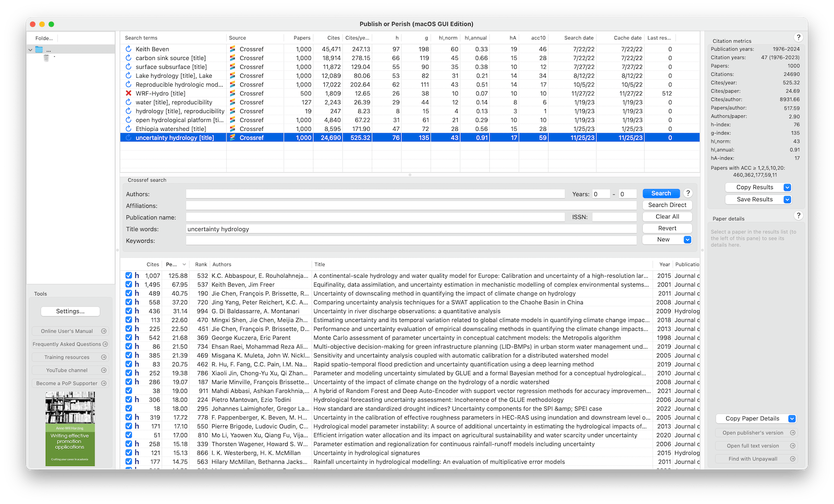The height and width of the screenshot is (504, 834).
Task: Sort searches by Search terms column
Action: click(141, 38)
